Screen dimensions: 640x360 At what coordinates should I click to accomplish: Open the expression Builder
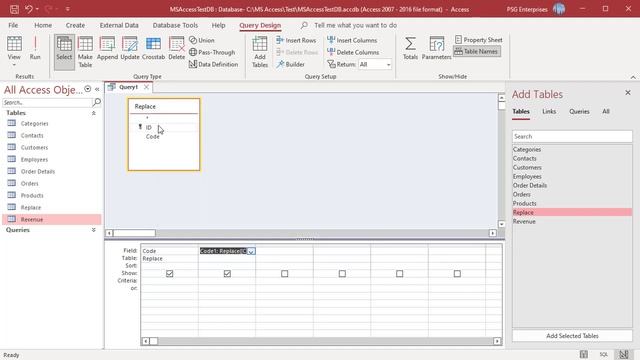click(x=291, y=64)
